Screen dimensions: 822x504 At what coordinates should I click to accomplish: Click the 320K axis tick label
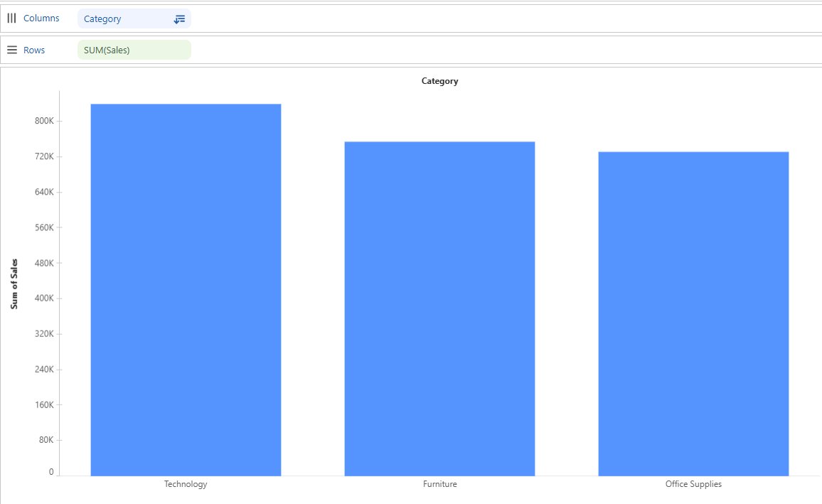[x=45, y=333]
